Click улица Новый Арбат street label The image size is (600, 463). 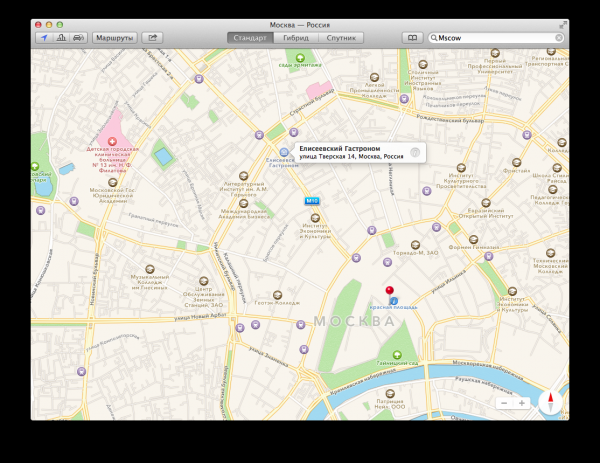click(x=200, y=317)
